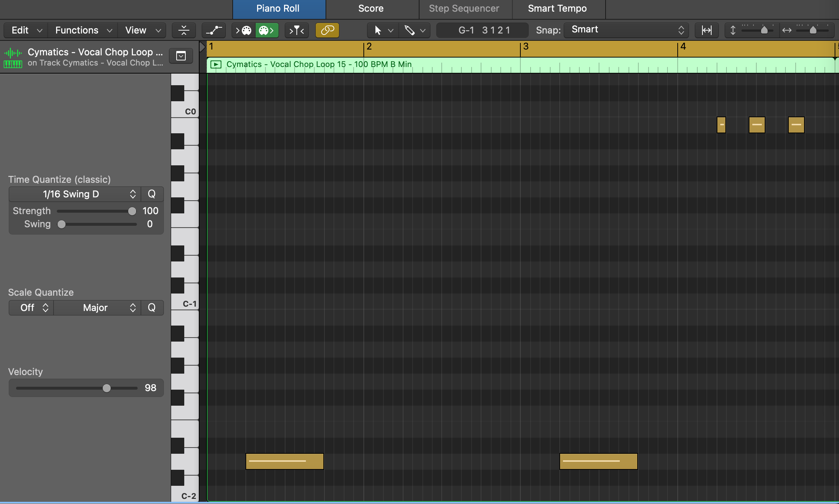Expand the Scale Quantize scale type
839x504 pixels.
95,307
